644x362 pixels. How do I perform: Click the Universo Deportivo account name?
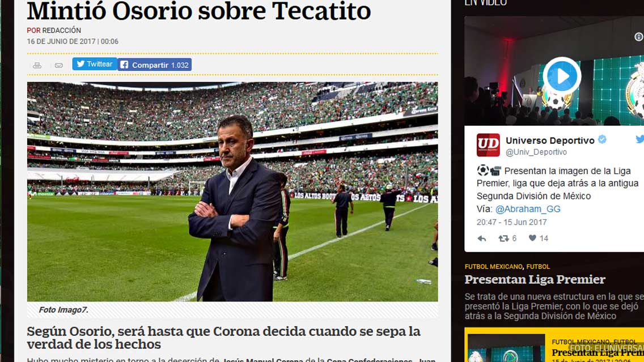coord(550,140)
